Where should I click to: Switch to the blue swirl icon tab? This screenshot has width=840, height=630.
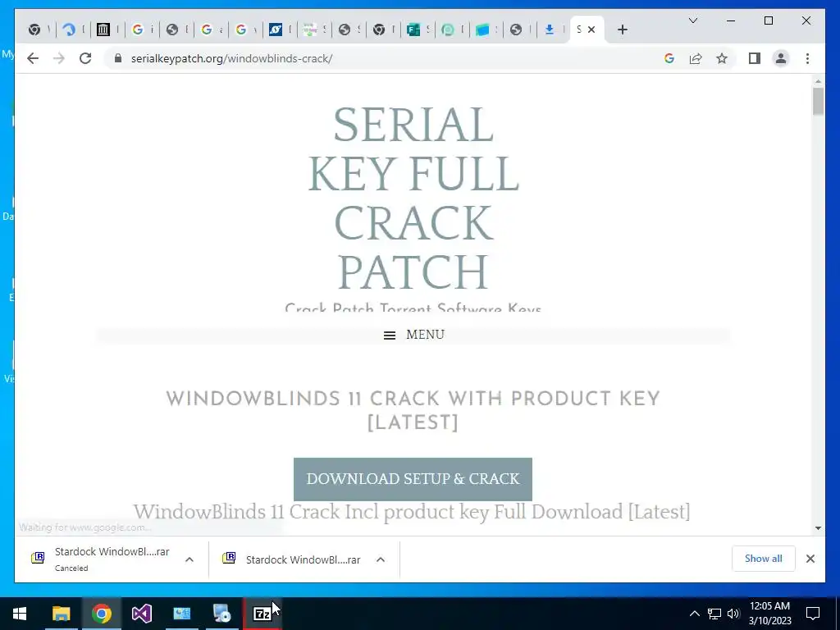(x=69, y=30)
